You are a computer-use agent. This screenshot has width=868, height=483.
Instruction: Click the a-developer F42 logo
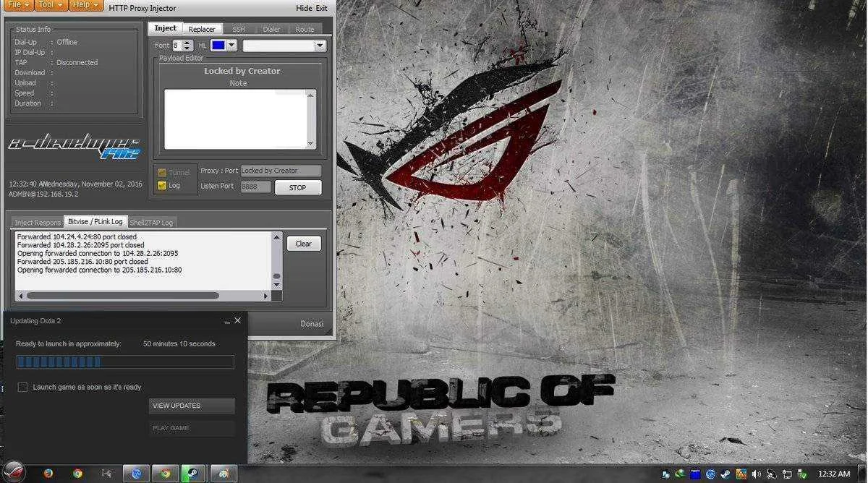(x=75, y=148)
